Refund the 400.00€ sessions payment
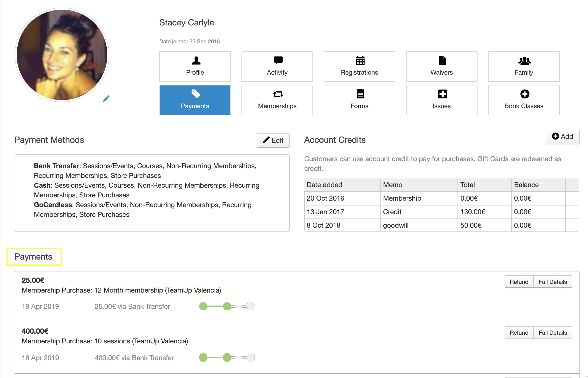588x378 pixels. point(519,333)
